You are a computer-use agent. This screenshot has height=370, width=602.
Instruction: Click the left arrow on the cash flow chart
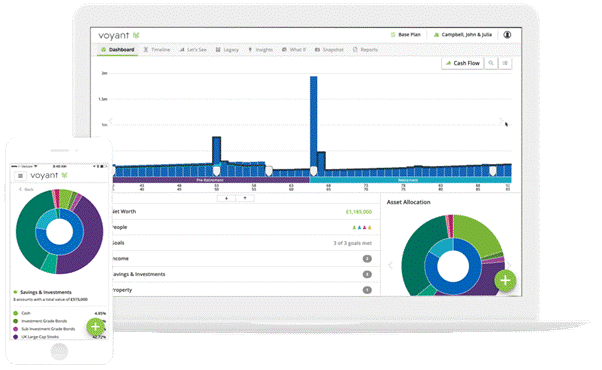tap(111, 121)
